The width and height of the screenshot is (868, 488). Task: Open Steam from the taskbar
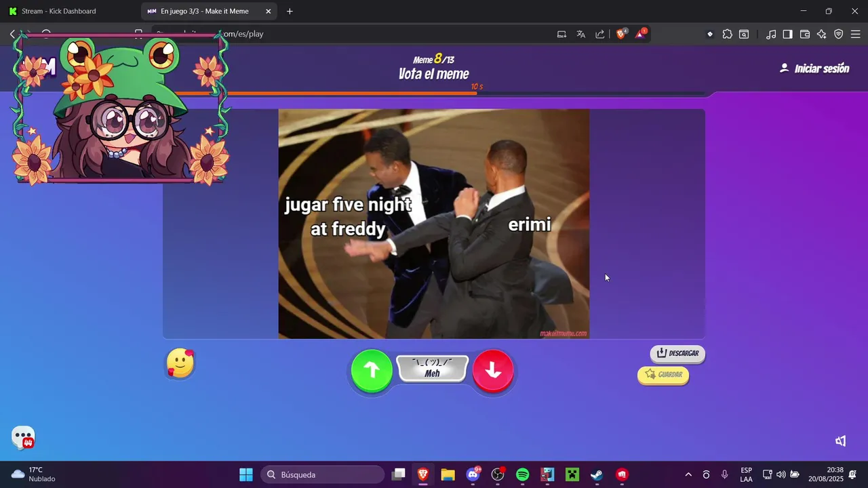point(597,474)
